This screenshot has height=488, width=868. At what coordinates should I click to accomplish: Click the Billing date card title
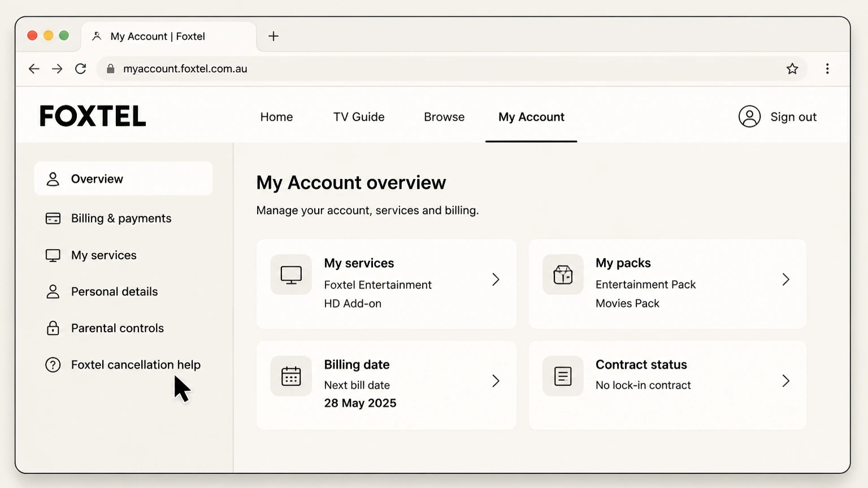point(357,365)
